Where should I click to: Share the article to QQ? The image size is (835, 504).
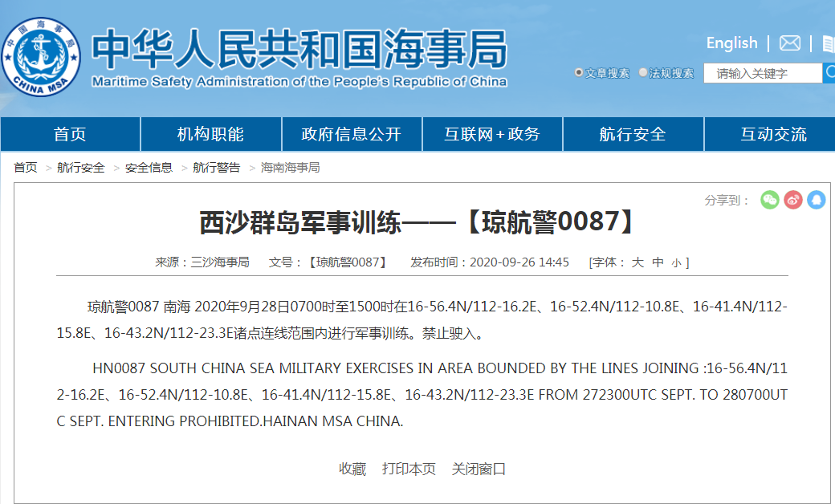point(817,200)
